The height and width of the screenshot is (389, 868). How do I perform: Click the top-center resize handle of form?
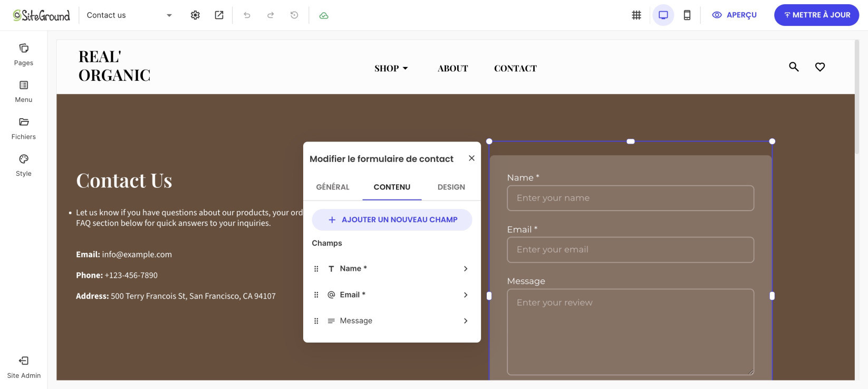[x=631, y=141]
